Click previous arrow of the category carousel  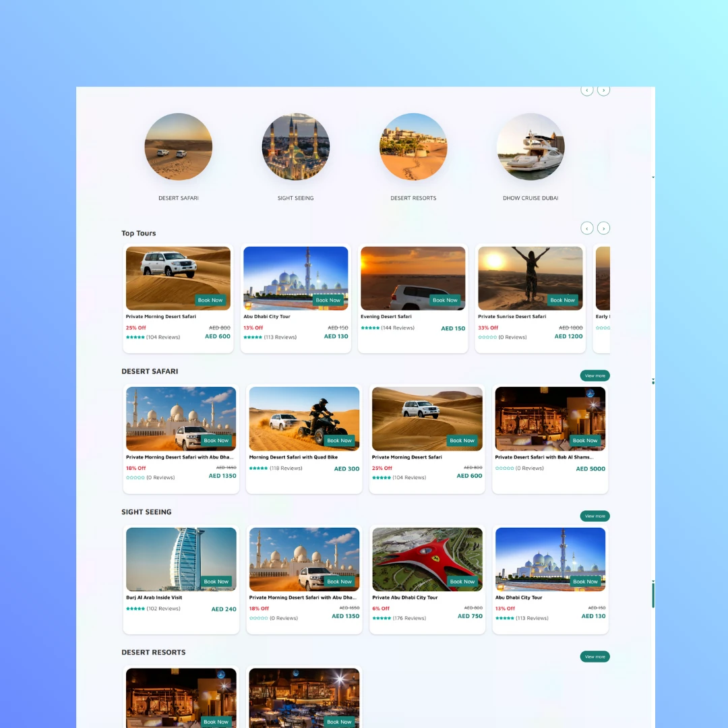(x=587, y=90)
